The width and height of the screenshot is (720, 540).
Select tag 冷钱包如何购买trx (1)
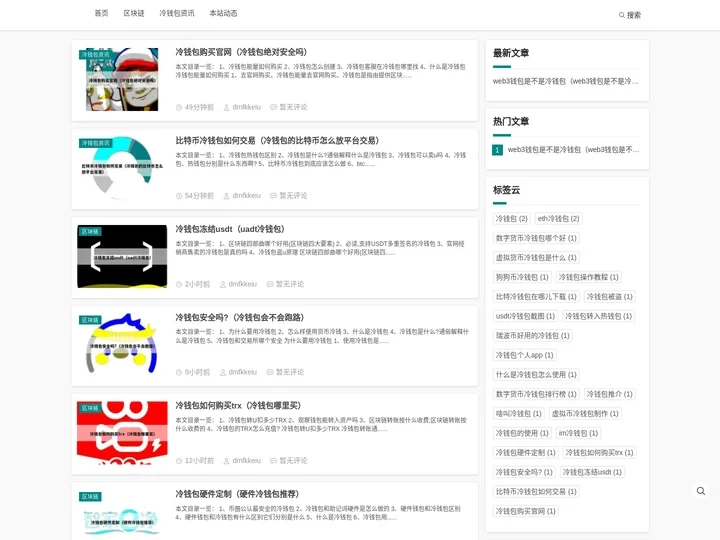tap(599, 453)
